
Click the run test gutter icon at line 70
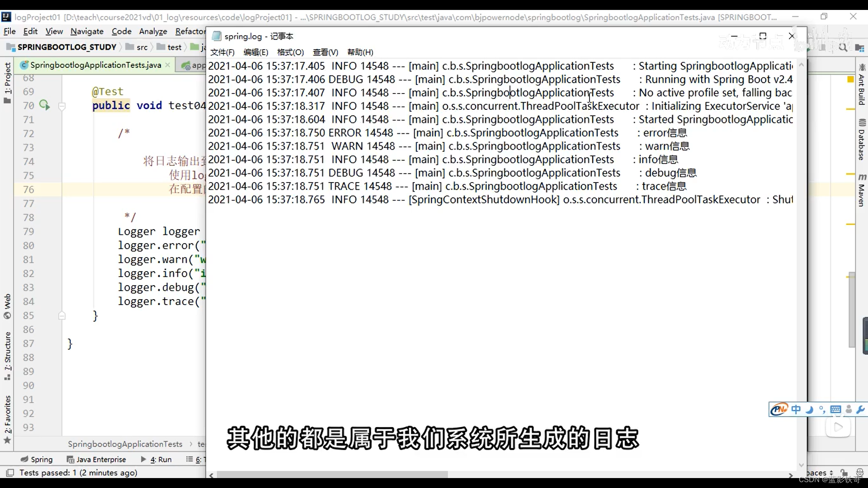tap(44, 105)
